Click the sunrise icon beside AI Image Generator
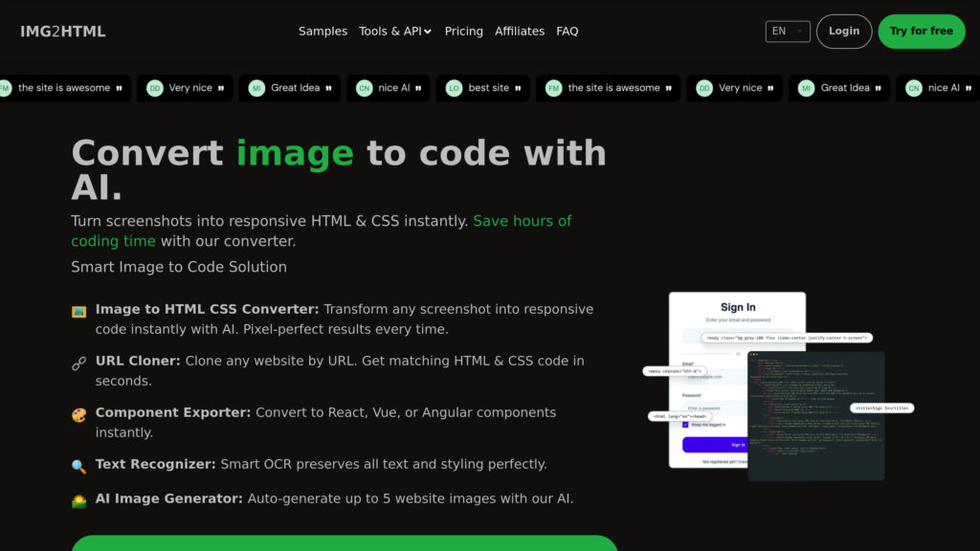 click(x=78, y=500)
